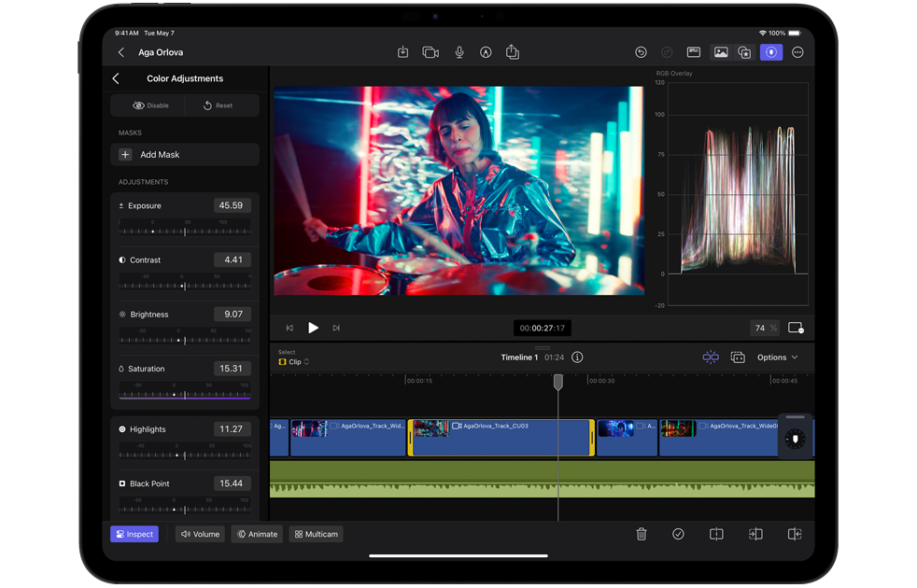Open the timeline info icon
The width and height of the screenshot is (917, 588).
tap(577, 357)
